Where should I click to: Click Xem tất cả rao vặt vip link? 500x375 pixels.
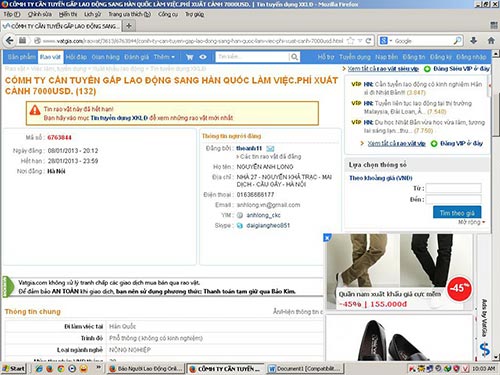pos(396,143)
